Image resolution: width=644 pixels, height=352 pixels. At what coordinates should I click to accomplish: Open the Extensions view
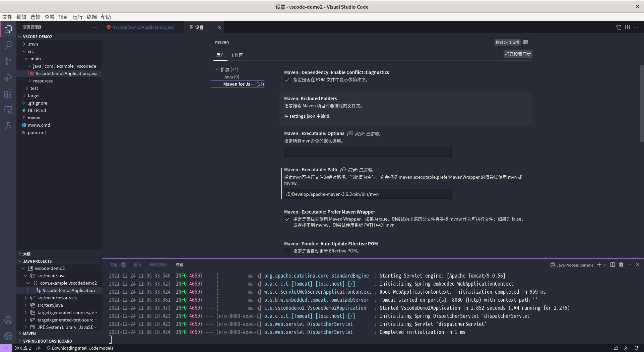point(8,94)
